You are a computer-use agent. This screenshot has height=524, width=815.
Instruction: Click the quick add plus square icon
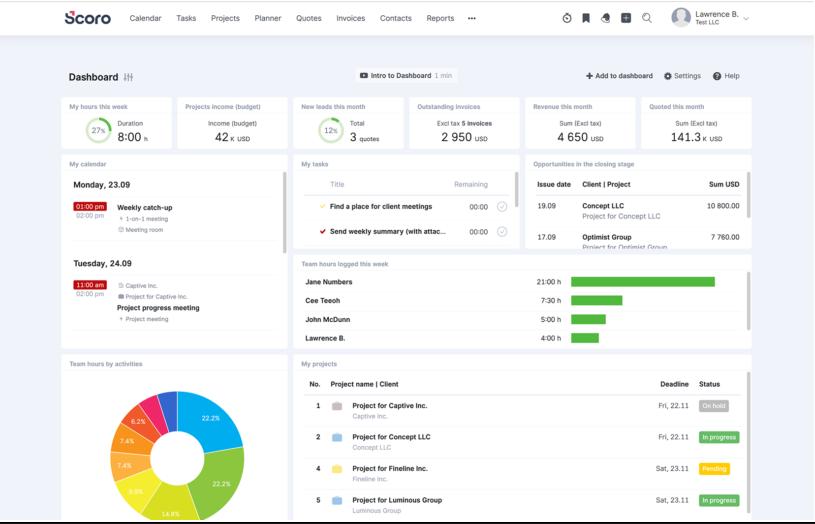(x=626, y=18)
